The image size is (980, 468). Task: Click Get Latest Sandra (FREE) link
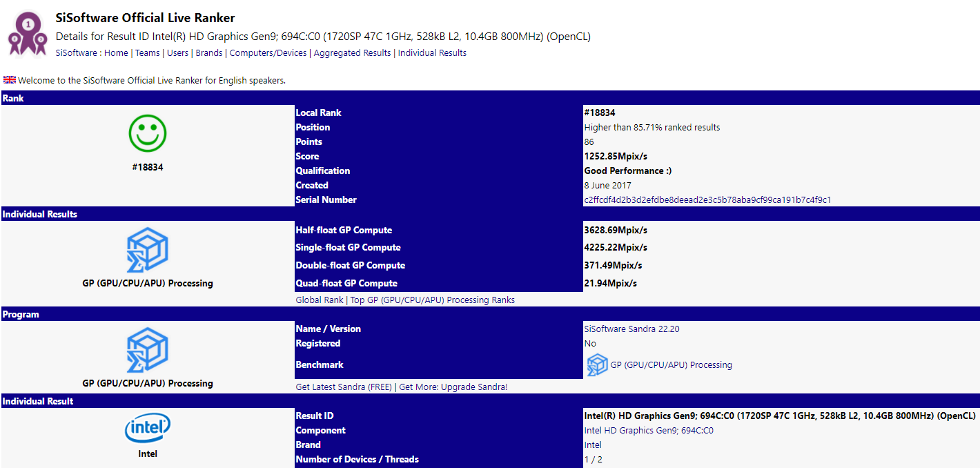[344, 387]
